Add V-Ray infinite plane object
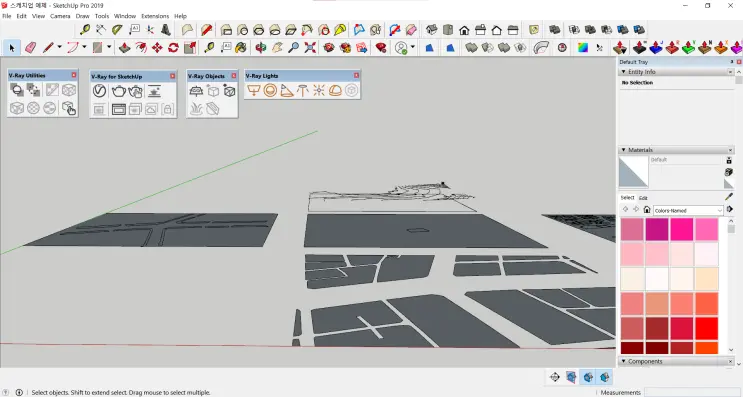 coord(196,91)
